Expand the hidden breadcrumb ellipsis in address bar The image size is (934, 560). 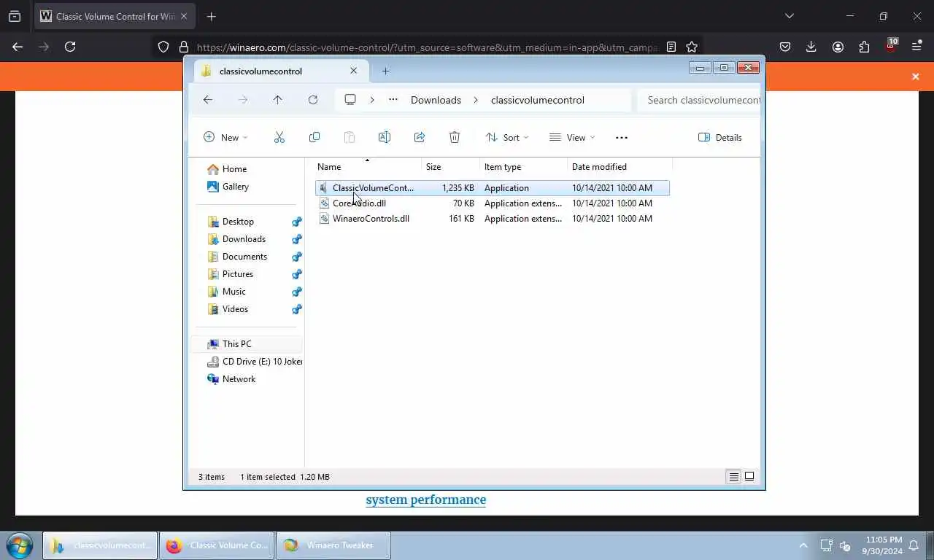click(393, 100)
